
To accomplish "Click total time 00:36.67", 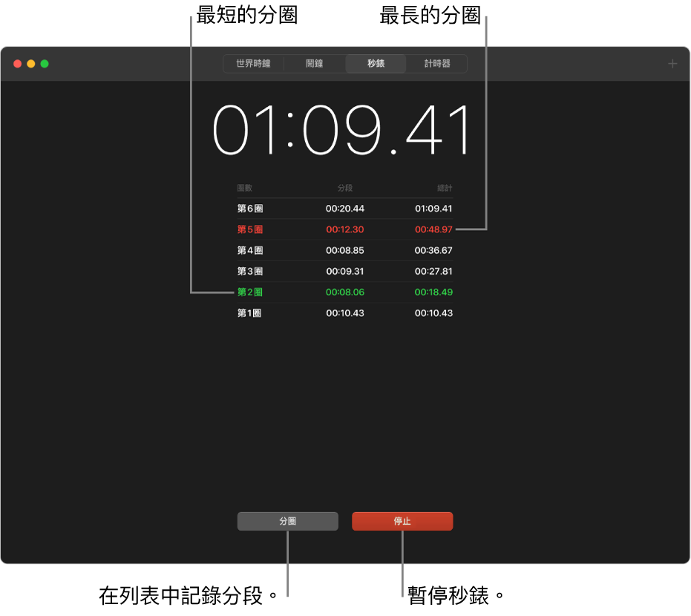I will click(433, 250).
